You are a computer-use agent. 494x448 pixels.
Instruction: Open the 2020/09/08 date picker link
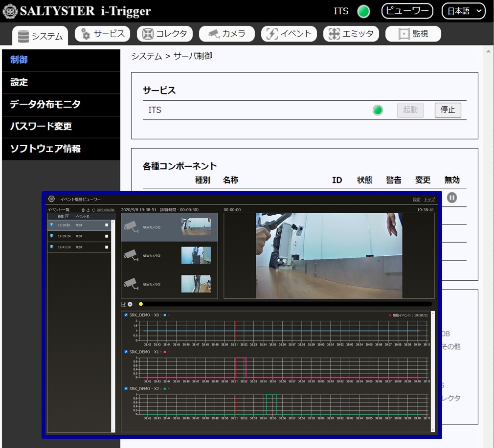coord(105,210)
